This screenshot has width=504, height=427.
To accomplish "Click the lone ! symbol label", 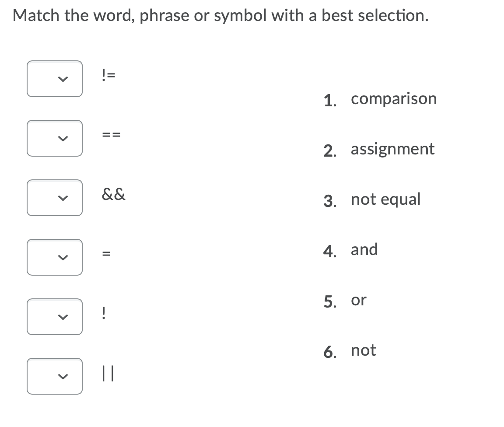I will tap(103, 313).
